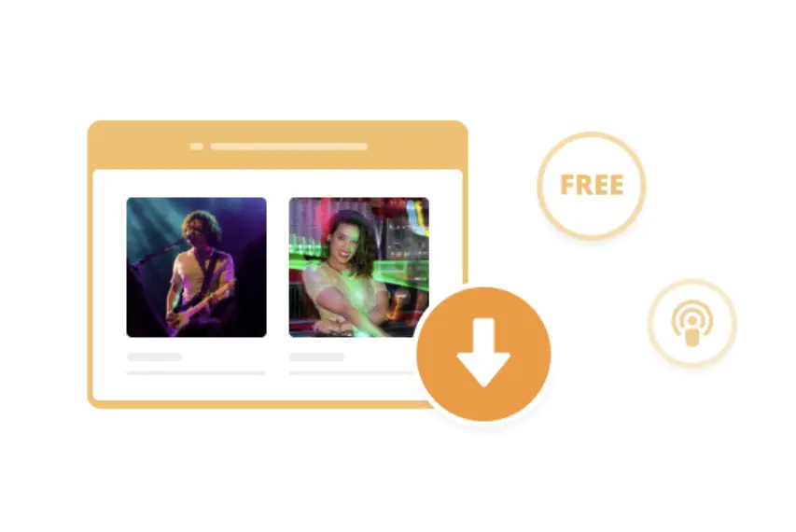Click the small pill left of address bar
The image size is (796, 532).
(197, 147)
